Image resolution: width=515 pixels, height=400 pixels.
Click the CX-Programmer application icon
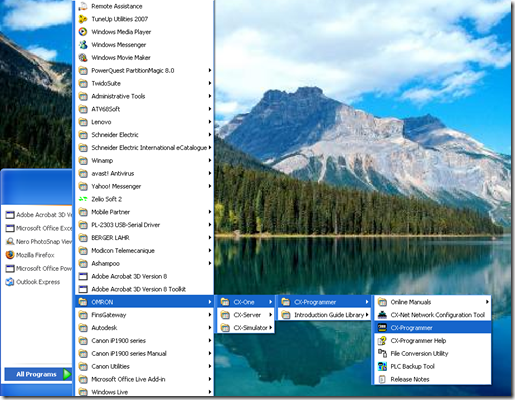[x=382, y=328]
